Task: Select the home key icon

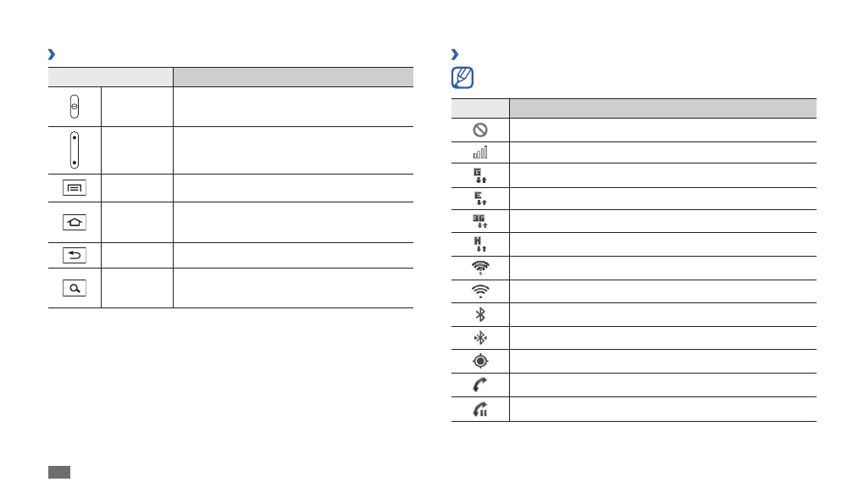Action: [x=75, y=222]
